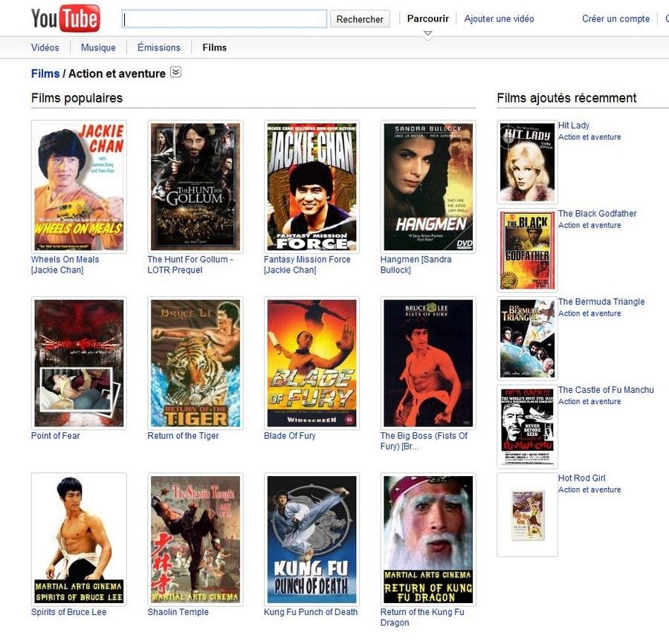This screenshot has height=644, width=669.
Task: Switch to the Vidéos tab
Action: point(45,48)
